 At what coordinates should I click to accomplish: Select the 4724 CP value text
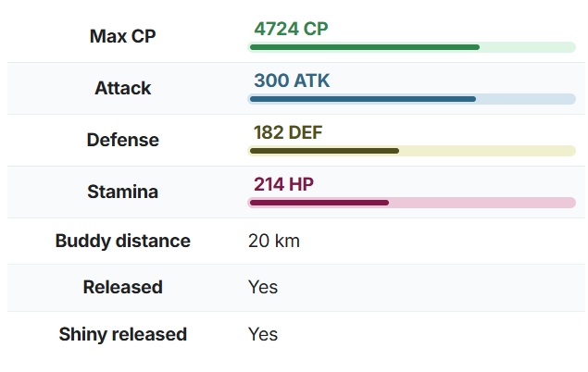[x=291, y=29]
